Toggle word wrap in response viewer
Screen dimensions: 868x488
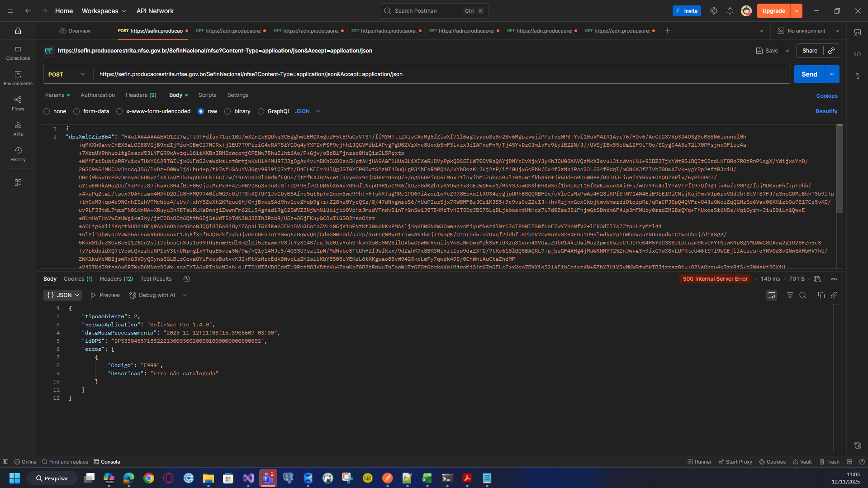click(771, 295)
